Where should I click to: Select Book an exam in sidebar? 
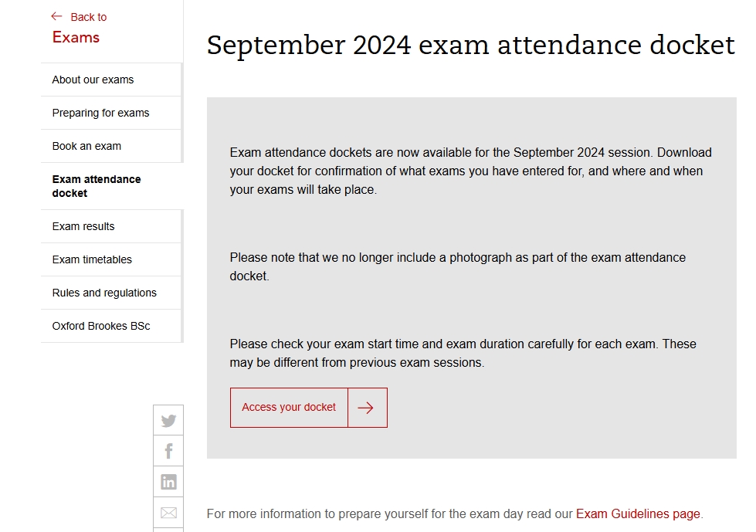coord(86,146)
